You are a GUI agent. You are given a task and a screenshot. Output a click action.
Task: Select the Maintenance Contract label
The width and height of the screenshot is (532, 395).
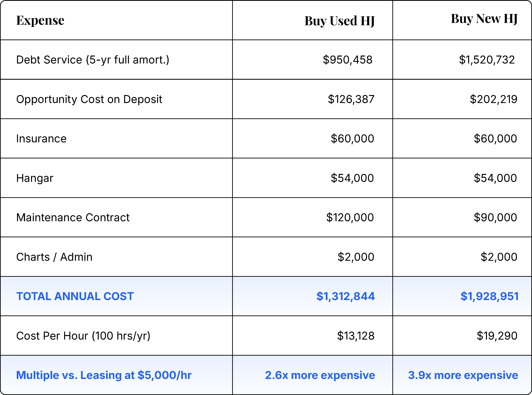click(73, 218)
